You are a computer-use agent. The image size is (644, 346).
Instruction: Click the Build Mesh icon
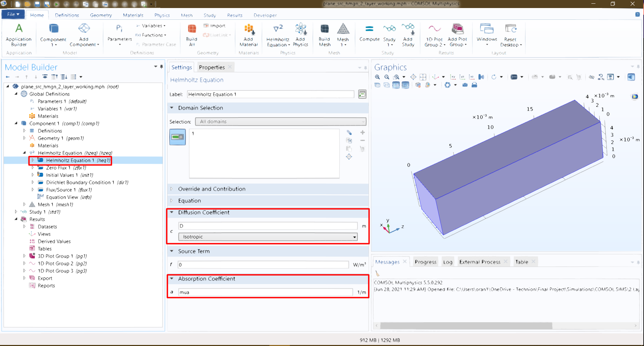coord(324,35)
